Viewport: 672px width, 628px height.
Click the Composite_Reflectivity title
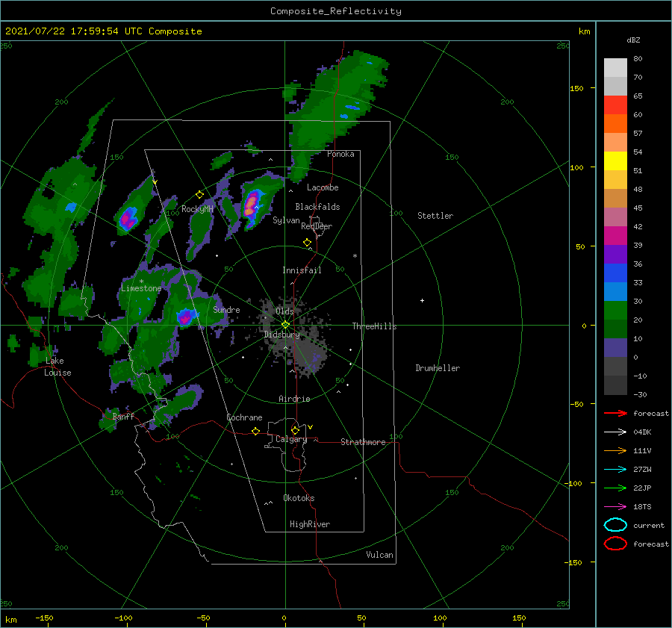point(336,11)
